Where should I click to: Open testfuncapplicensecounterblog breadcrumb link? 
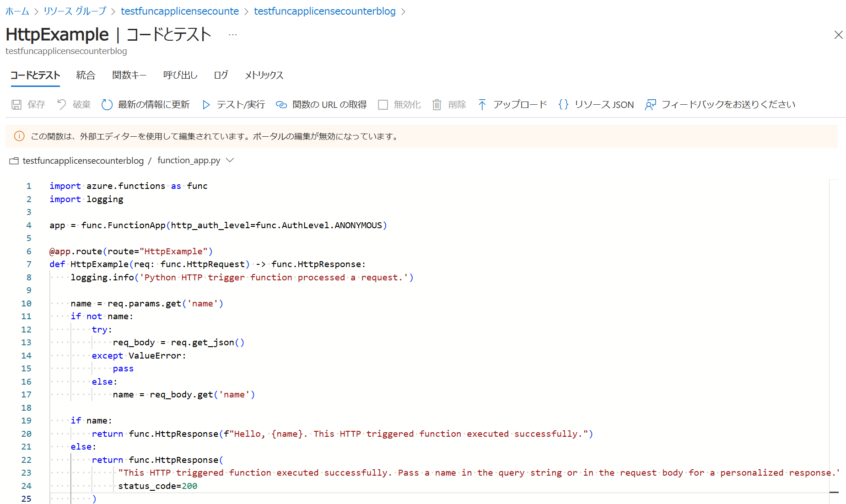325,11
